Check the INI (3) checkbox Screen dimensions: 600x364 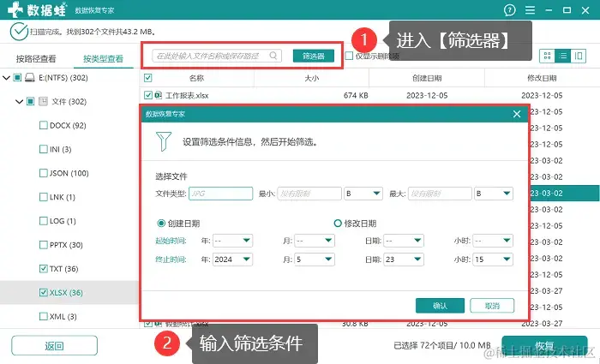tap(44, 149)
